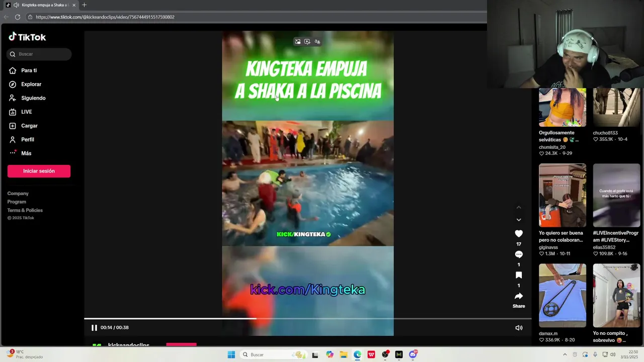Open the 18°C weather widget
The width and height of the screenshot is (644, 362).
24,354
